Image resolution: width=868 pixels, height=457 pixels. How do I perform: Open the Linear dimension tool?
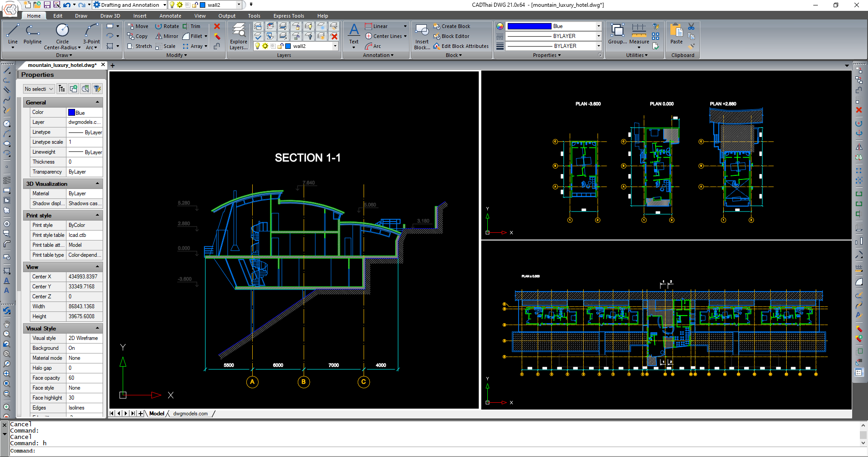coord(376,26)
